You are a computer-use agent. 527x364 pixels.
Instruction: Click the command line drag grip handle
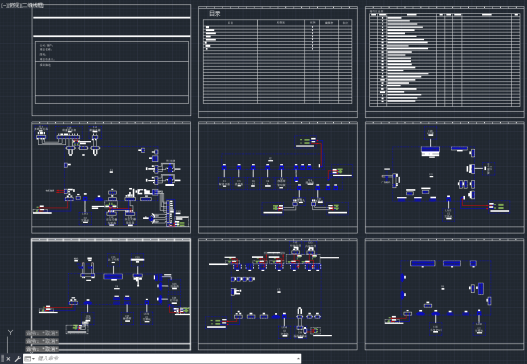2,359
